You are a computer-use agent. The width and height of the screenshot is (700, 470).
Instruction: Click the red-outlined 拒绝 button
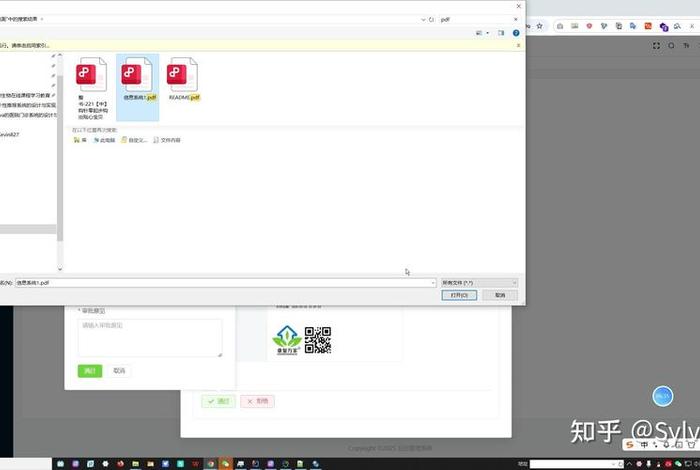[258, 401]
